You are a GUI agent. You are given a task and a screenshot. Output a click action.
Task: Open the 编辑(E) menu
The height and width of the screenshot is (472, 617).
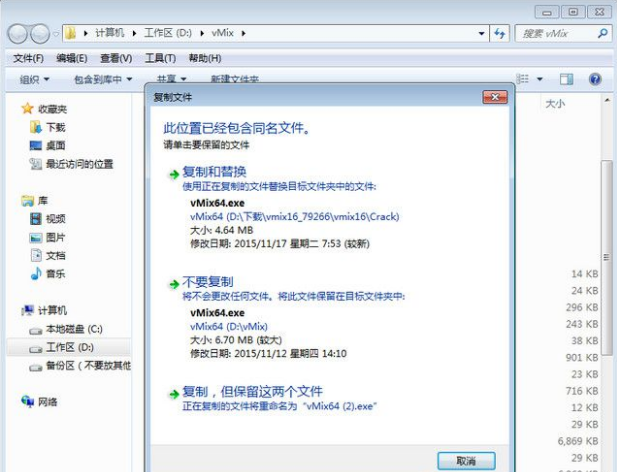click(x=72, y=58)
